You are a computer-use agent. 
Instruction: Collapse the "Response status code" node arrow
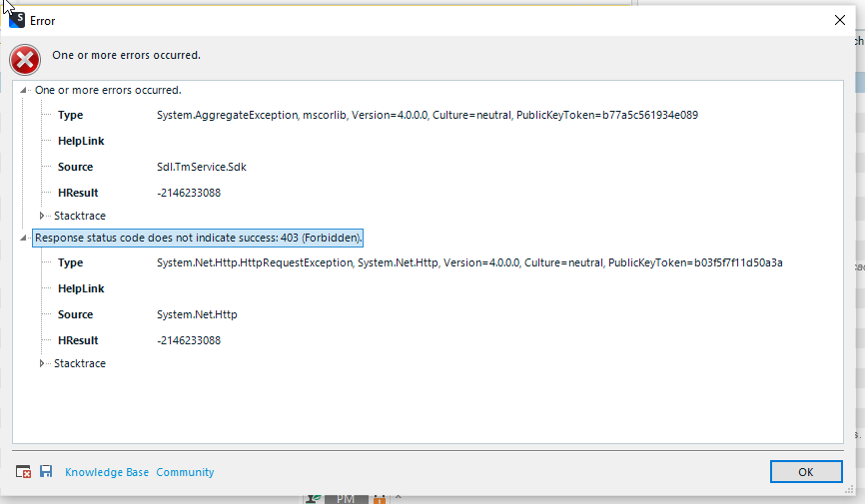pos(24,238)
